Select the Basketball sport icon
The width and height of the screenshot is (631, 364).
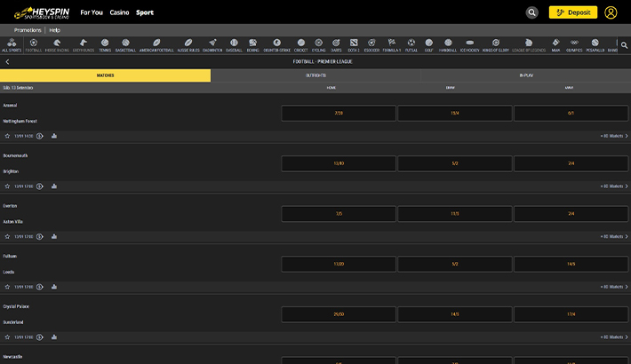pos(125,44)
